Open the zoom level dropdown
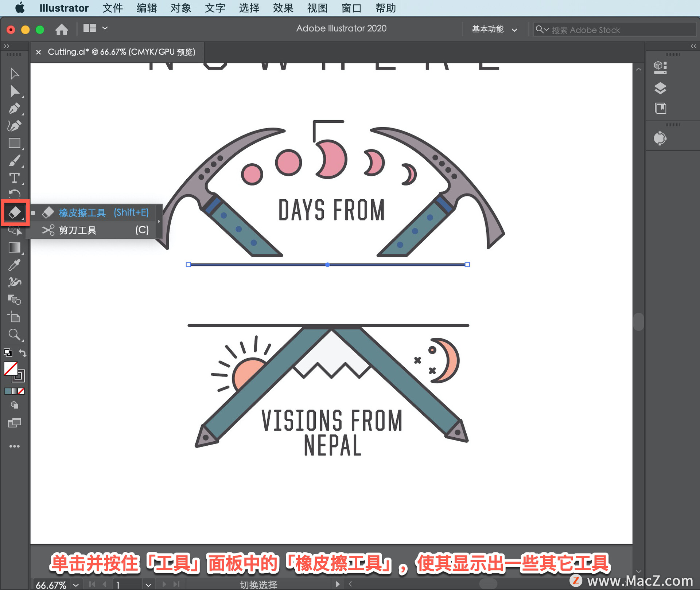The image size is (700, 590). click(76, 585)
